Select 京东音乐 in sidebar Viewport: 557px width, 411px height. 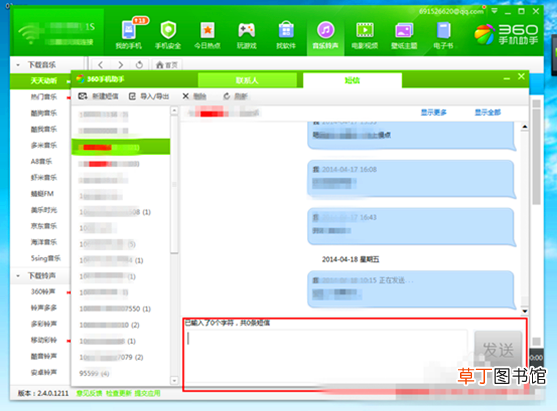(43, 226)
